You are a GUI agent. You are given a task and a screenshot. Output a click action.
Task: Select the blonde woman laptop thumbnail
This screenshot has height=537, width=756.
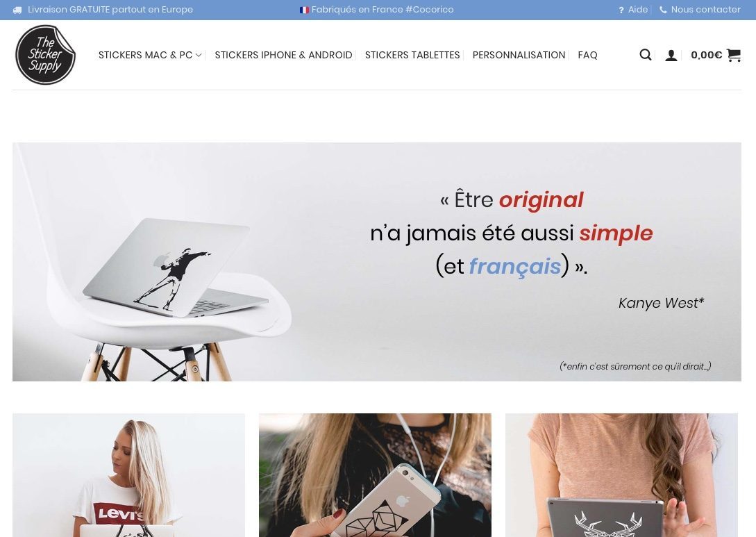pos(128,475)
